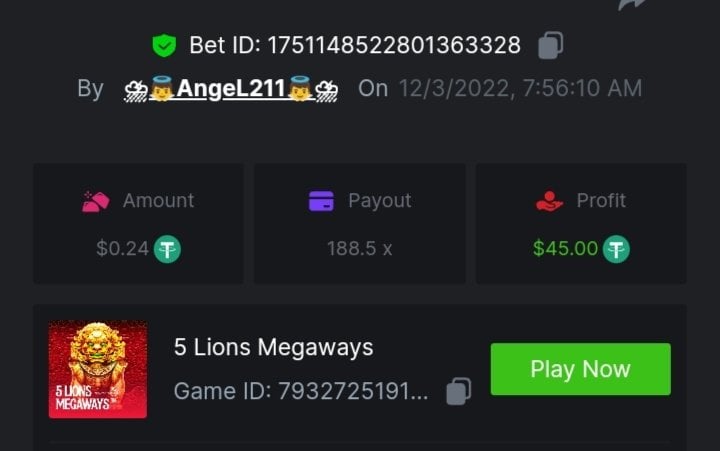720x451 pixels.
Task: Copy the Bet ID to clipboard
Action: 551,45
